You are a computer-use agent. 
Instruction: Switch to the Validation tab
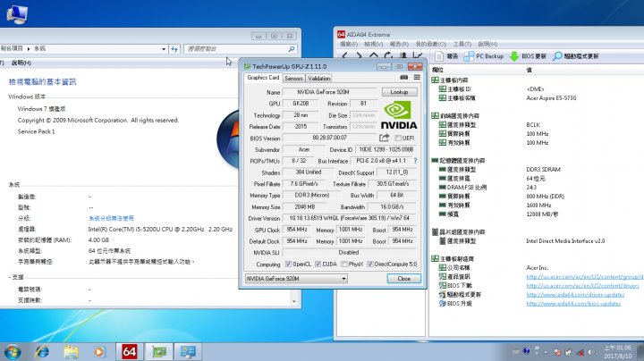(318, 78)
